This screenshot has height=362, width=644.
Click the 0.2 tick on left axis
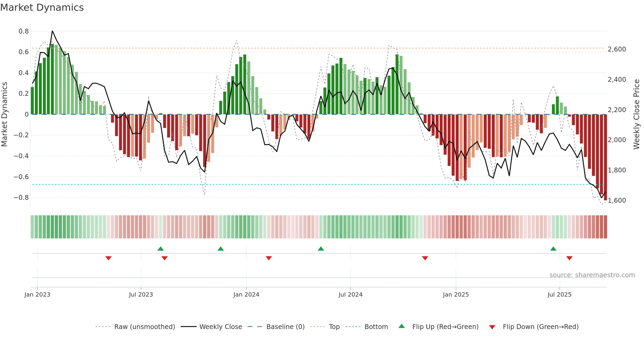pos(24,94)
